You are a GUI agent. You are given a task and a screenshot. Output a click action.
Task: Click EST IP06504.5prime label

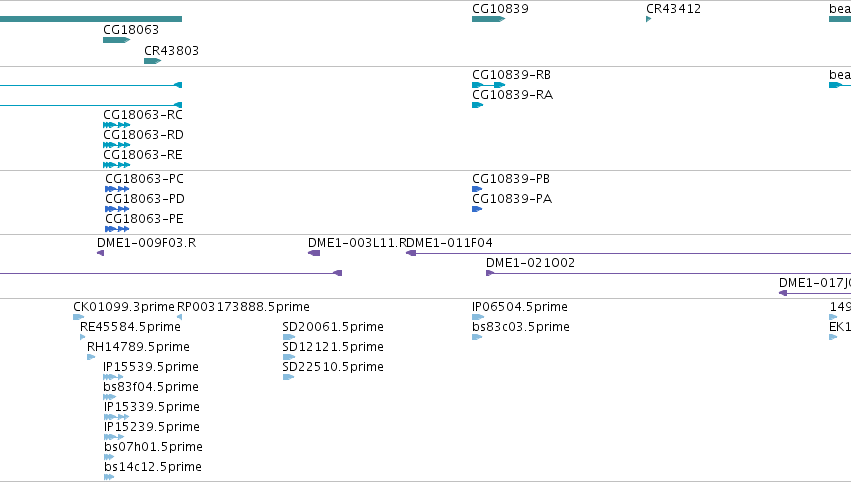pos(520,307)
